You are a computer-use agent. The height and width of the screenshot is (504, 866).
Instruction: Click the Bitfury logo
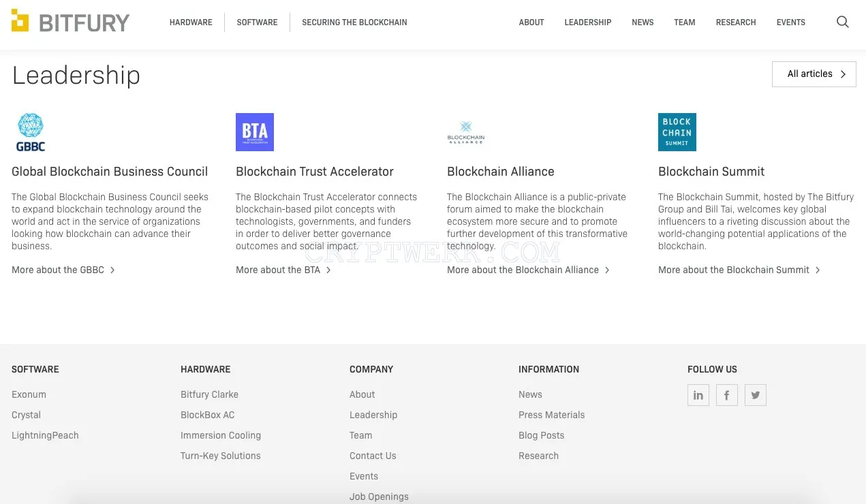[70, 22]
